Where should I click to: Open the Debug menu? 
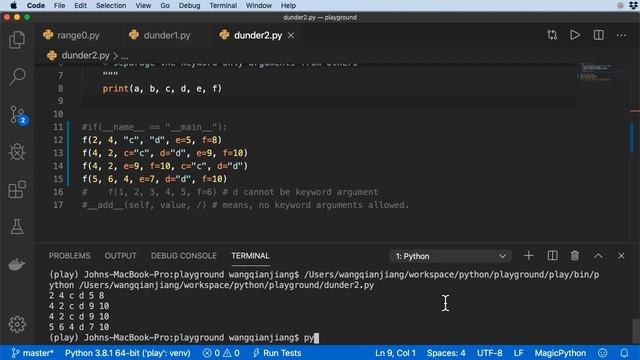click(x=189, y=5)
